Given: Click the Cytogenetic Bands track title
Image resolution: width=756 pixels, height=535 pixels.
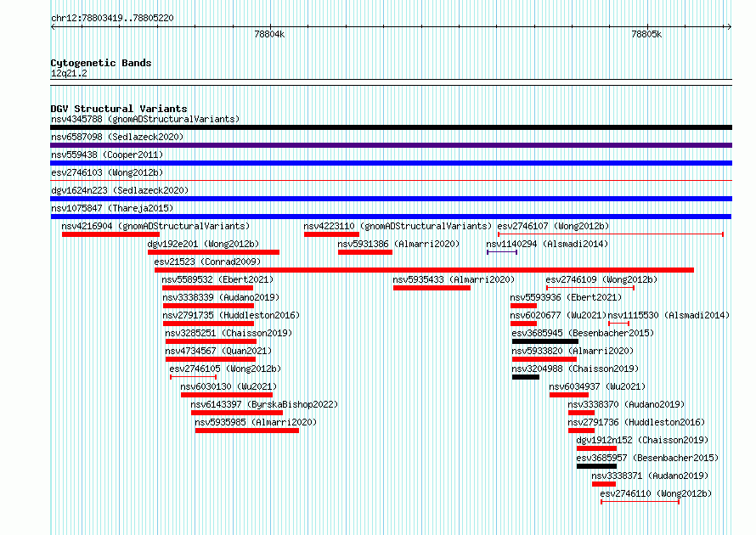Looking at the screenshot, I should click(x=101, y=63).
